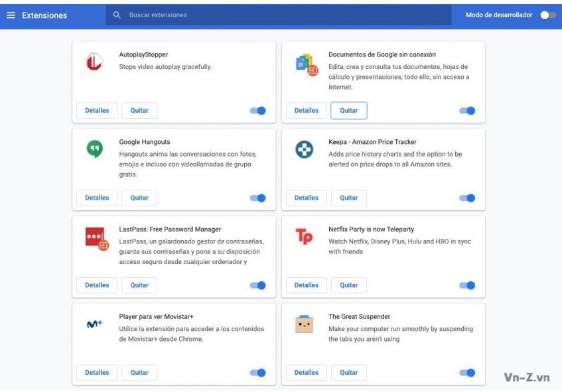Click the Teleparty Tp icon
562x392 pixels.
pos(305,236)
